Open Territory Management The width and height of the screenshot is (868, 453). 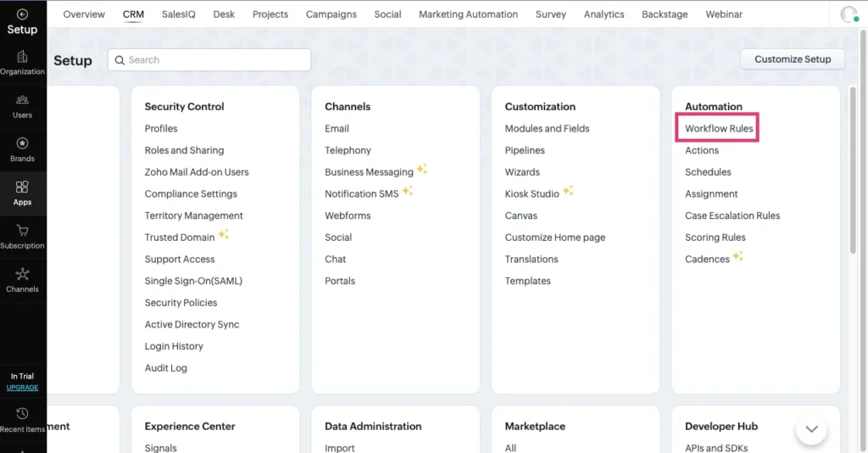pyautogui.click(x=194, y=215)
